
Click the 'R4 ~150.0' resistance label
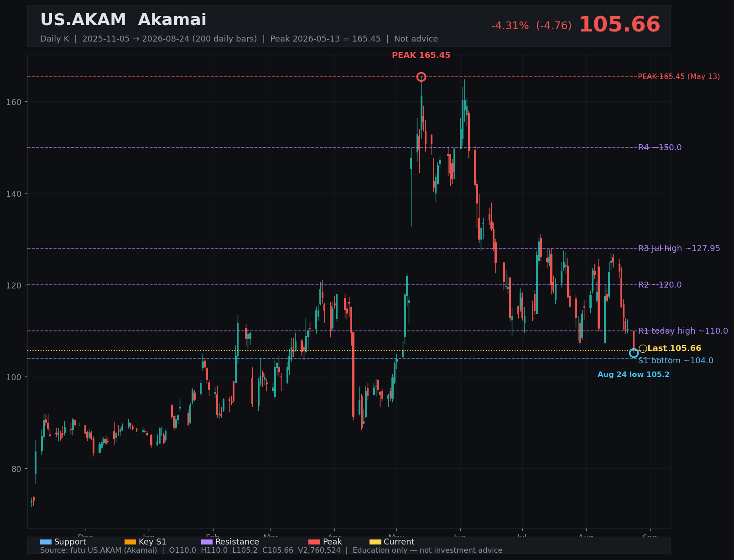point(660,147)
